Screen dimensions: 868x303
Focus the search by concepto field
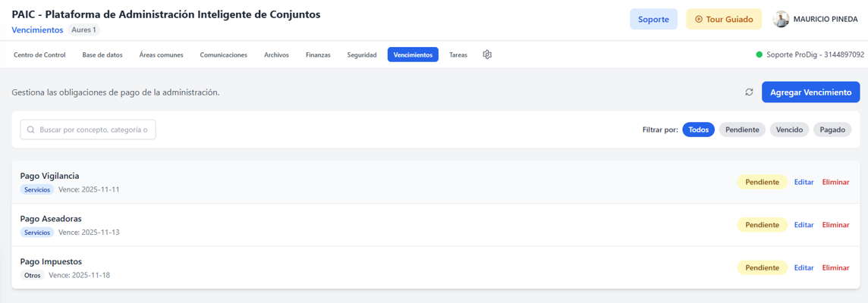(x=88, y=130)
